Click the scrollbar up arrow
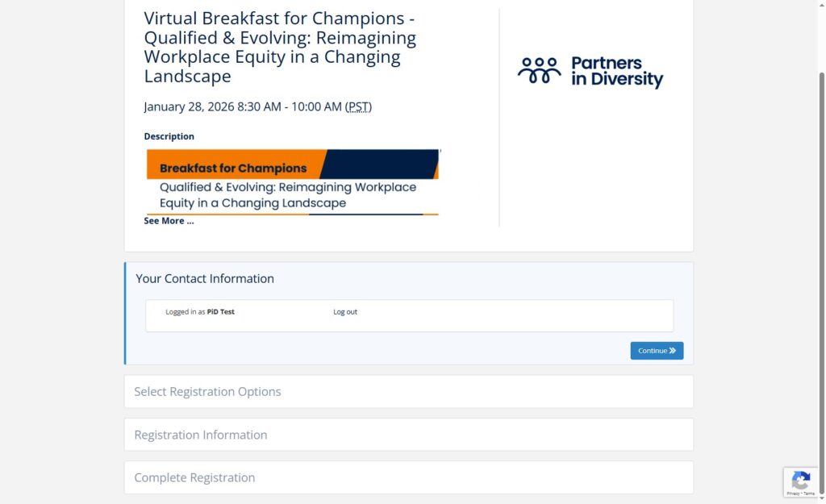 (x=821, y=6)
